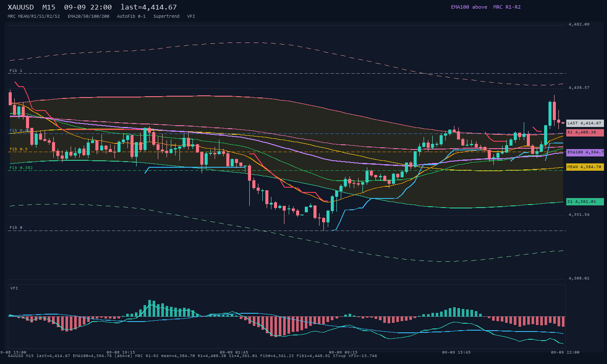Select the R1 4,408.38 price tag

(x=585, y=133)
